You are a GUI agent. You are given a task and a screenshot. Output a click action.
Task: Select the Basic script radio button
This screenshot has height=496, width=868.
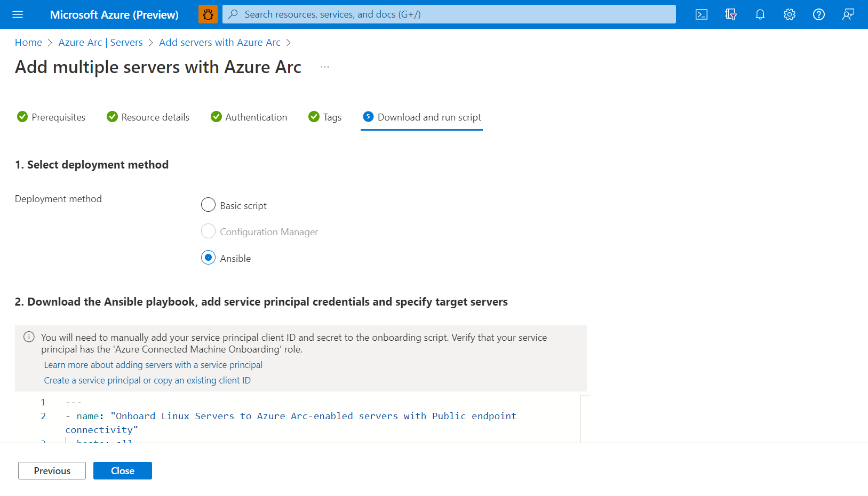point(208,205)
